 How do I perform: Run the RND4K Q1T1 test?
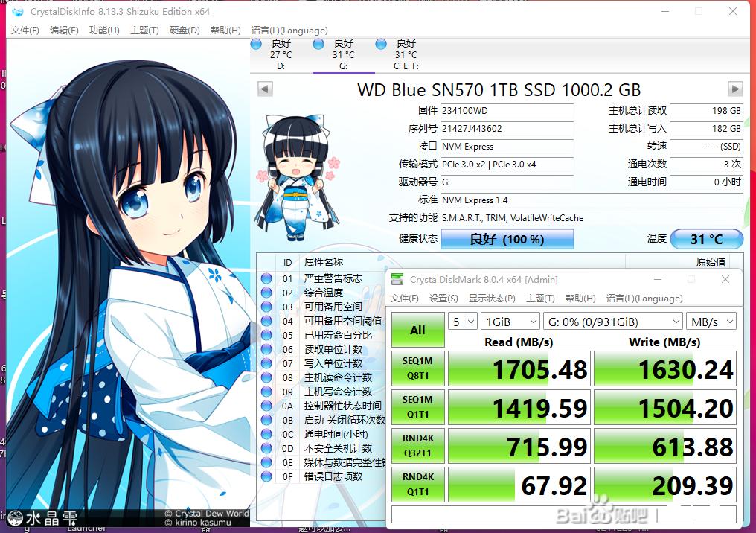point(417,485)
